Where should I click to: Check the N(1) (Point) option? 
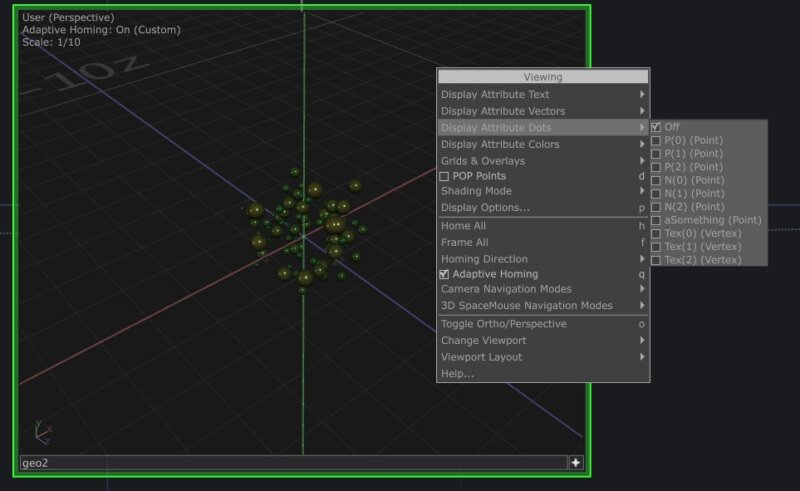point(656,193)
